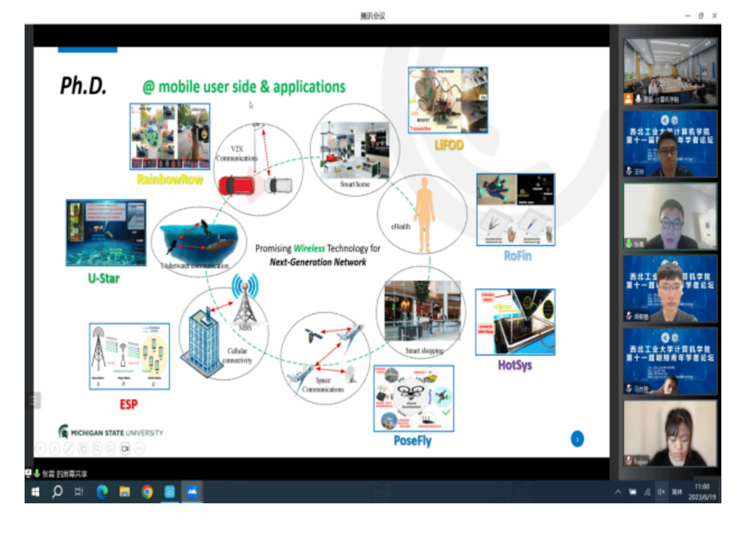Click the camera icon in slideshow toolbar
This screenshot has height=548, width=756.
coord(125,448)
